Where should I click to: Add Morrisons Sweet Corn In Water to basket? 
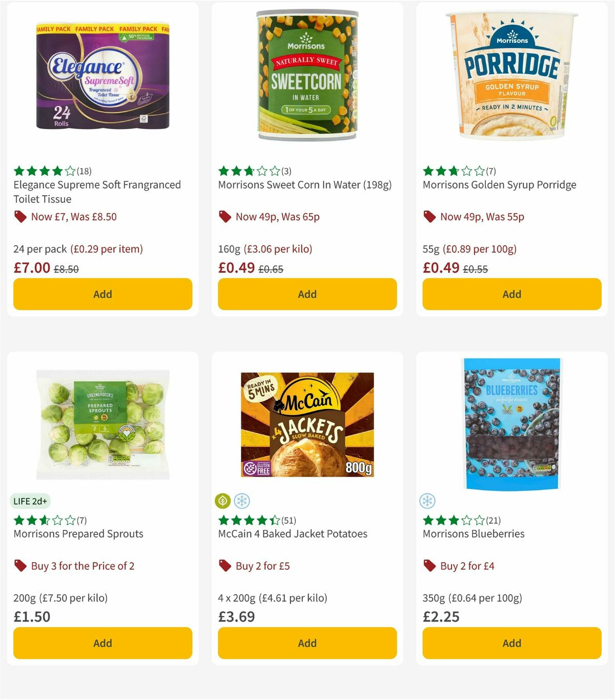pyautogui.click(x=306, y=294)
